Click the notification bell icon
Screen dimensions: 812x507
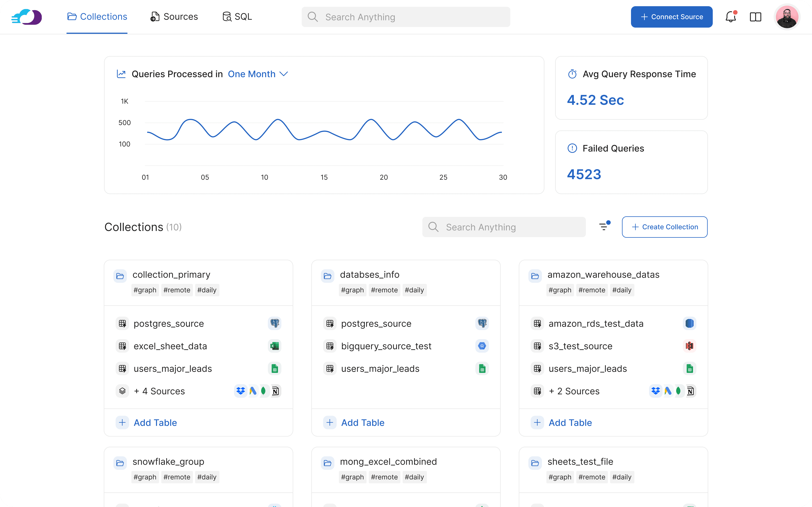click(730, 17)
